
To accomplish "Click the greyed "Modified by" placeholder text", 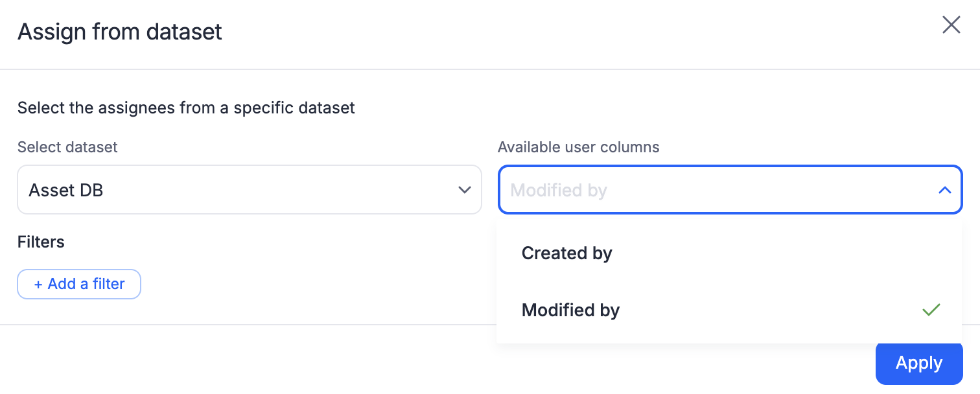I will point(559,191).
